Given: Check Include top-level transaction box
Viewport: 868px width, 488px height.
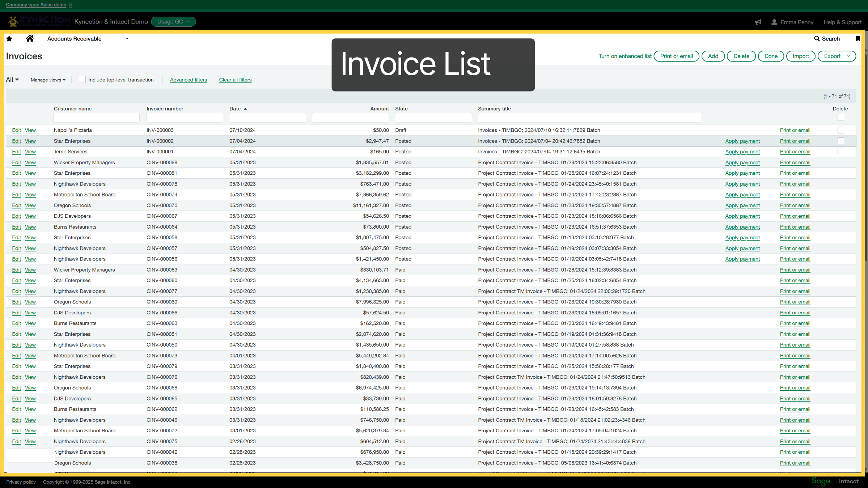Looking at the screenshot, I should 82,80.
